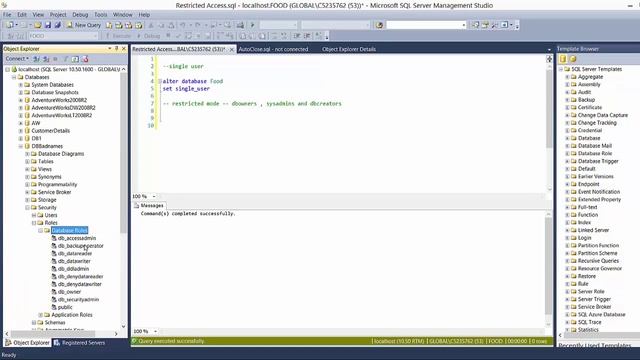Screen dimensions: 640x360
Task: Click the red icon at the end of the Object Explorer toolbar
Action: coord(85,59)
